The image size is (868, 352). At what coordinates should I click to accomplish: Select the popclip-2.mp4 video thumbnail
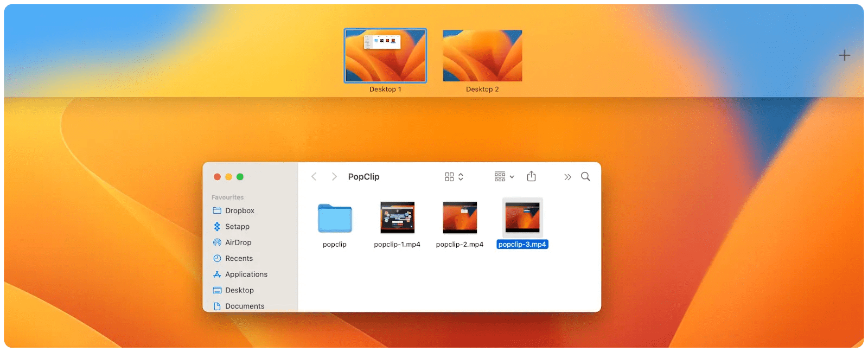point(459,217)
